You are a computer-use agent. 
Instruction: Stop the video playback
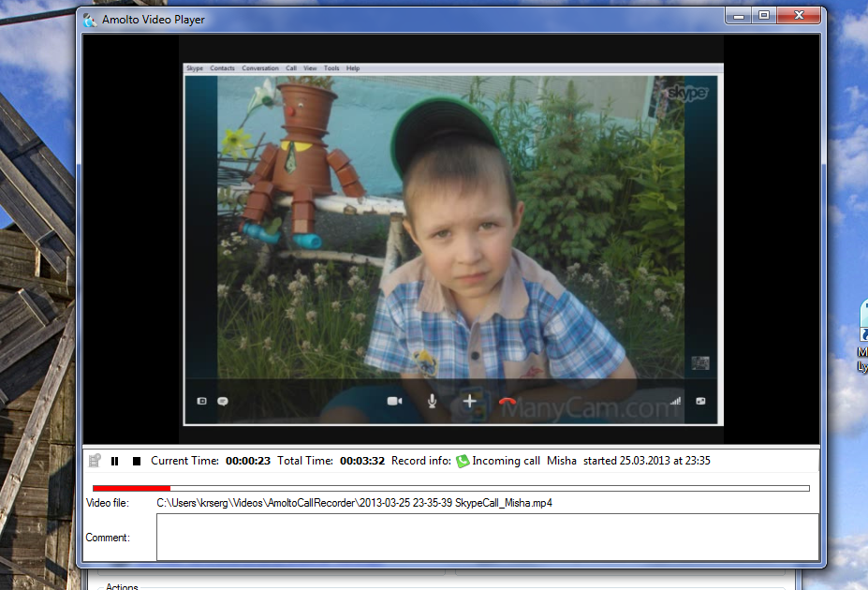click(137, 461)
